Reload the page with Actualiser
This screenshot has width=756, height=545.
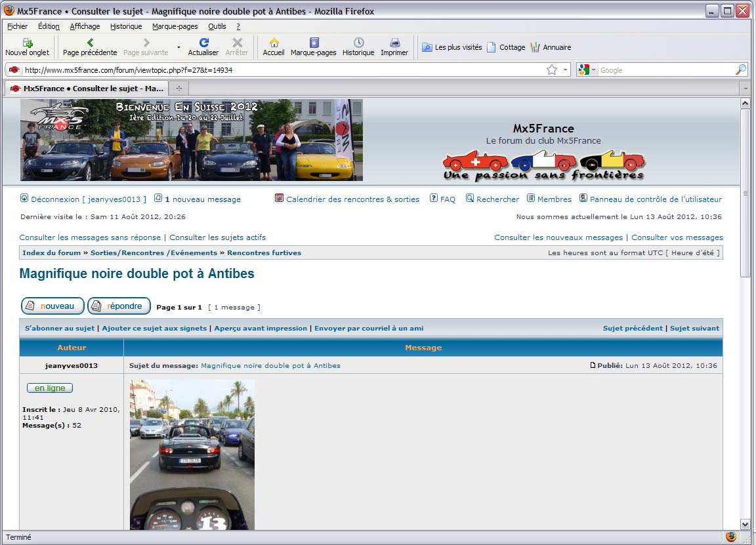coord(203,47)
